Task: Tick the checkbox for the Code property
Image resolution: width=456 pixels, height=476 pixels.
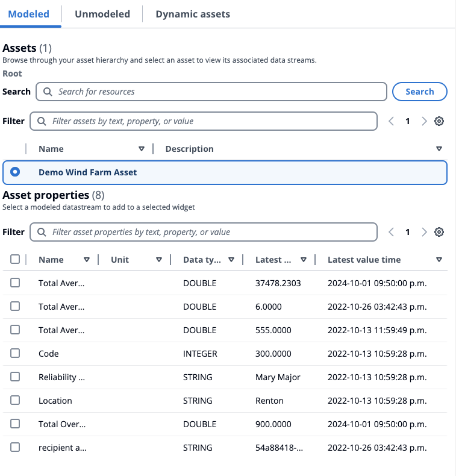Action: [15, 353]
